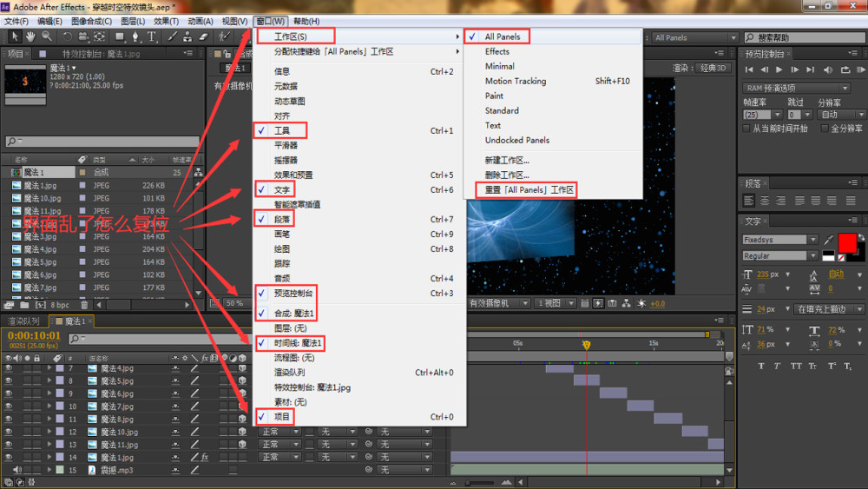Enable 全分辨率 checkbox
The image size is (868, 489).
tap(825, 129)
